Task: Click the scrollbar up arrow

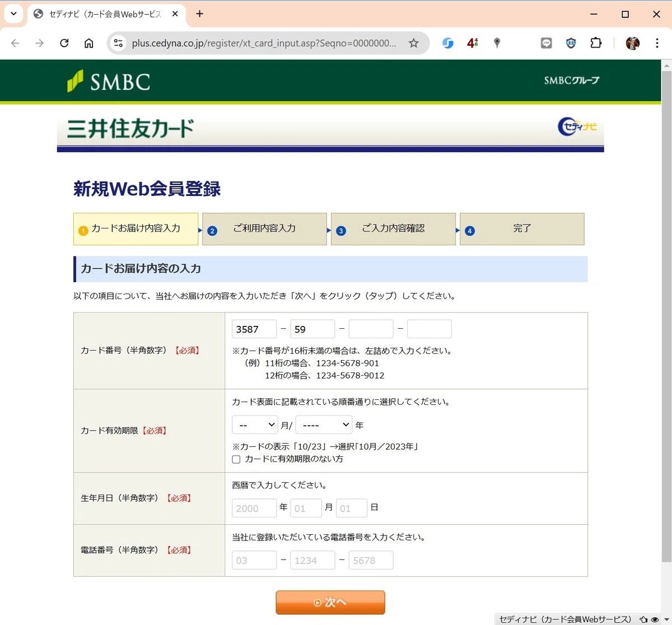Action: pyautogui.click(x=666, y=66)
